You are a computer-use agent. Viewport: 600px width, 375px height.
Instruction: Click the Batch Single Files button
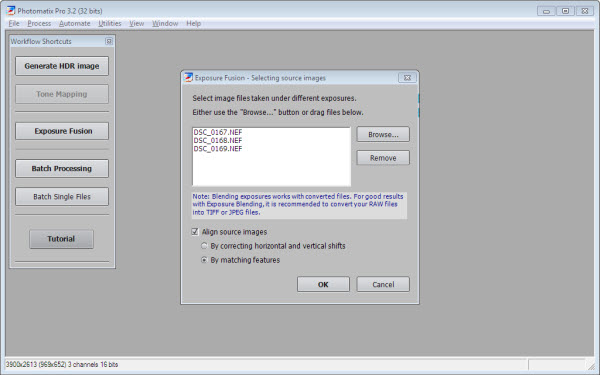point(62,197)
